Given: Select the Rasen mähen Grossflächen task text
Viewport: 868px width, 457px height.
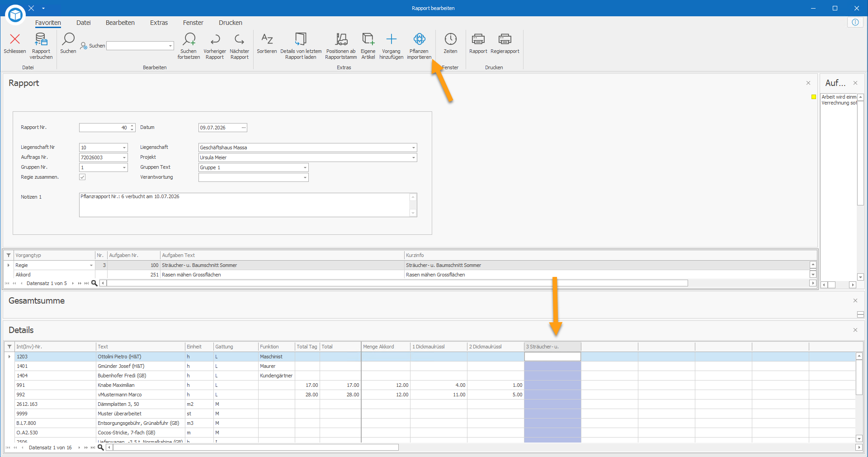Looking at the screenshot, I should pos(191,275).
